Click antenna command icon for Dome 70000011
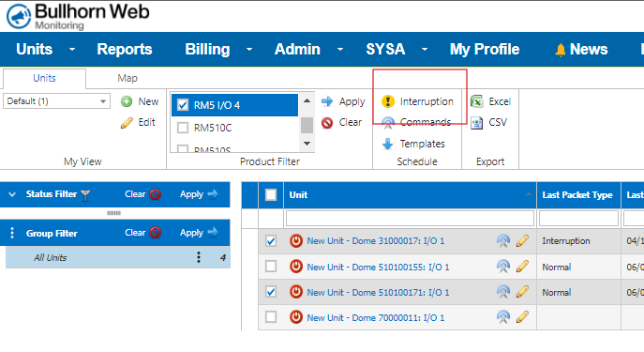 503,317
